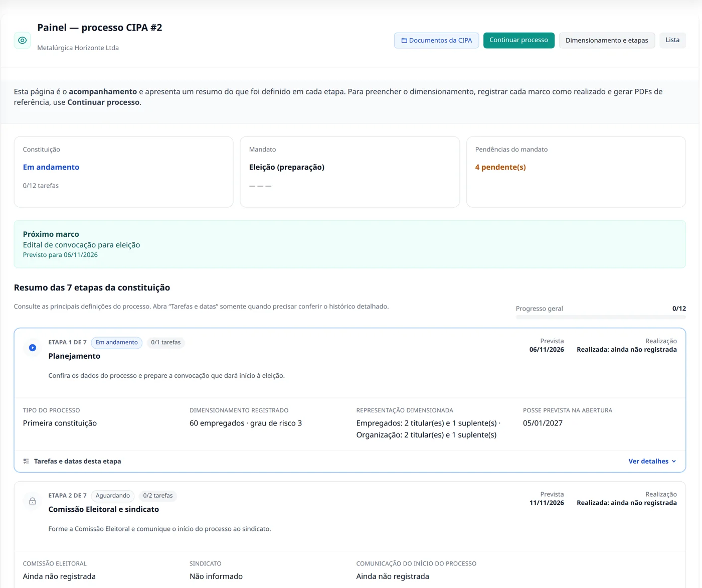This screenshot has height=588, width=702.
Task: Click the "4 pendente(s)" text
Action: 500,168
